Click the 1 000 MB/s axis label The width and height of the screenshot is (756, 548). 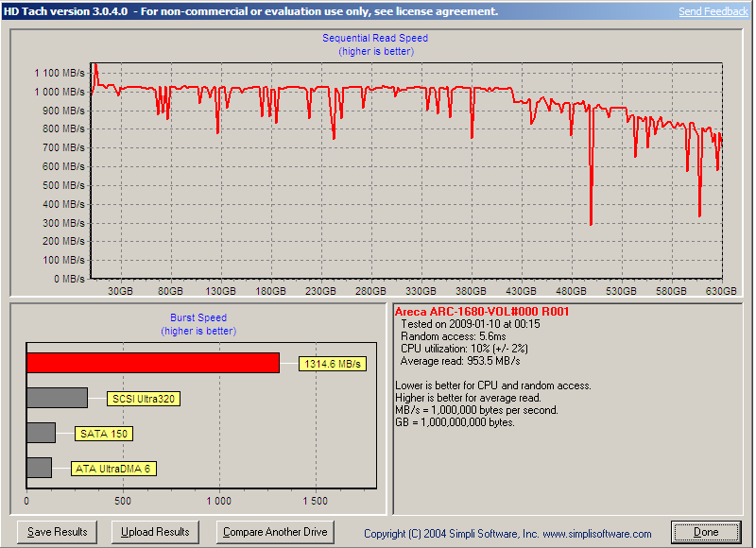pyautogui.click(x=60, y=92)
